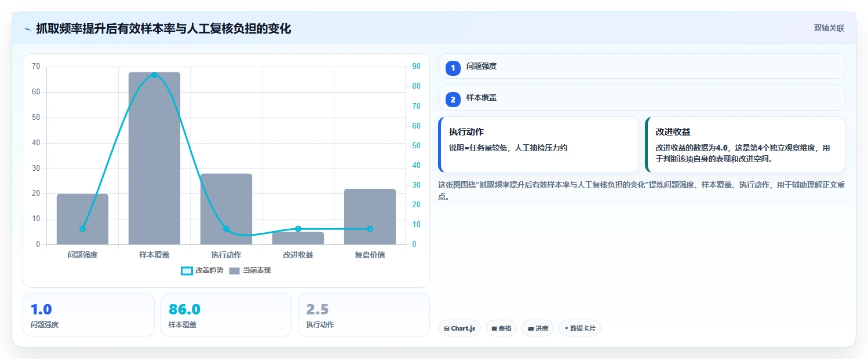Click the 改进收益 shortest bar
Screen dimensions: 868x359
(298, 238)
